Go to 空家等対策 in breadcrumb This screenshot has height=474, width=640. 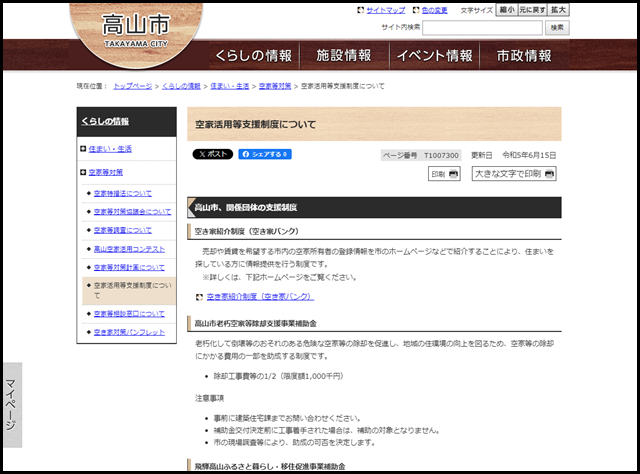point(275,86)
